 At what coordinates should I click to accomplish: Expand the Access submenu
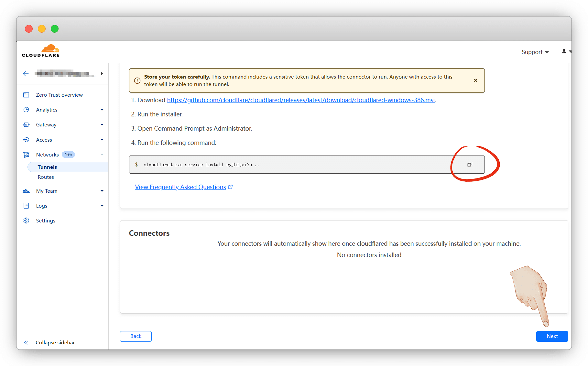point(102,140)
